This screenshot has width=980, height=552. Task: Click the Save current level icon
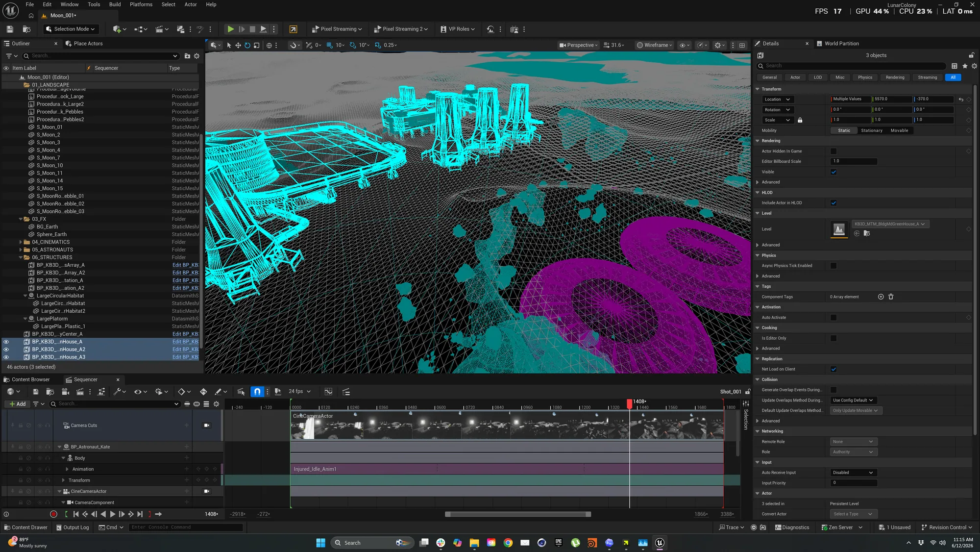pos(10,29)
